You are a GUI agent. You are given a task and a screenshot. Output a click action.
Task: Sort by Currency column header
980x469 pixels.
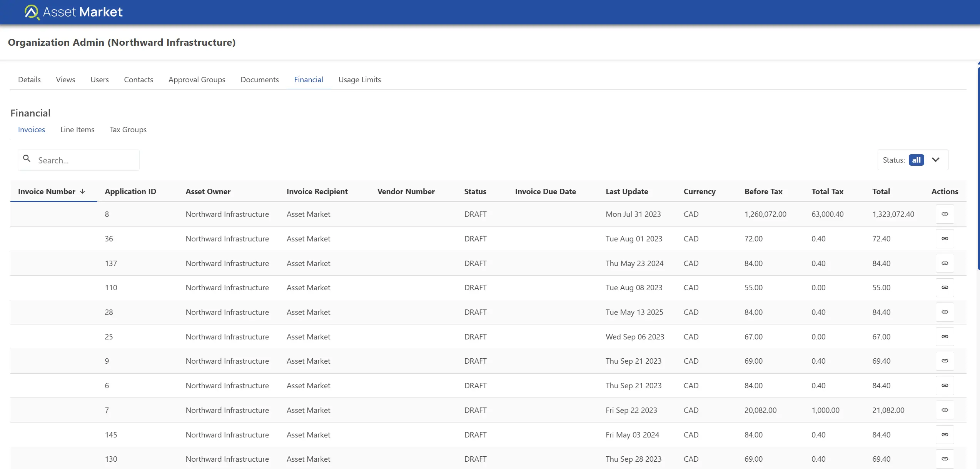pyautogui.click(x=700, y=191)
